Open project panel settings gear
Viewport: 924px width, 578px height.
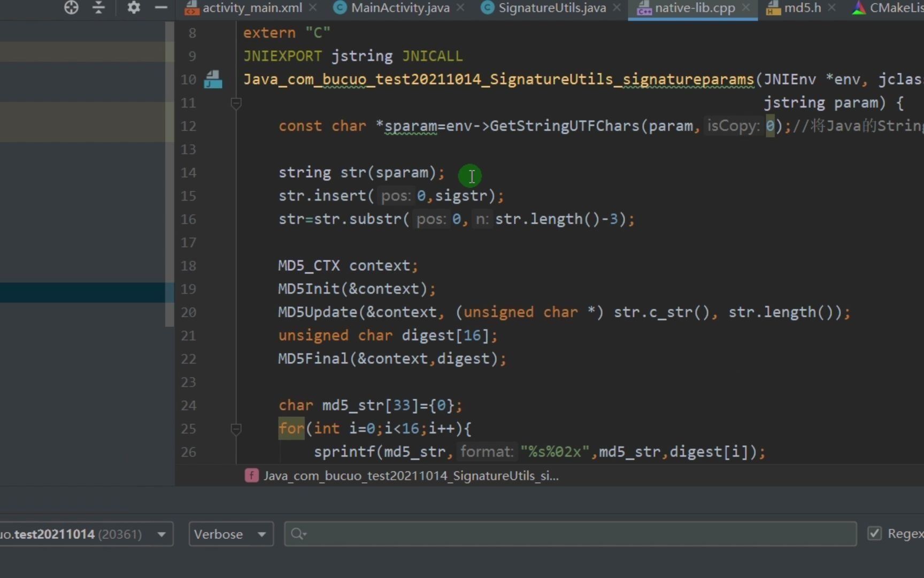point(134,7)
